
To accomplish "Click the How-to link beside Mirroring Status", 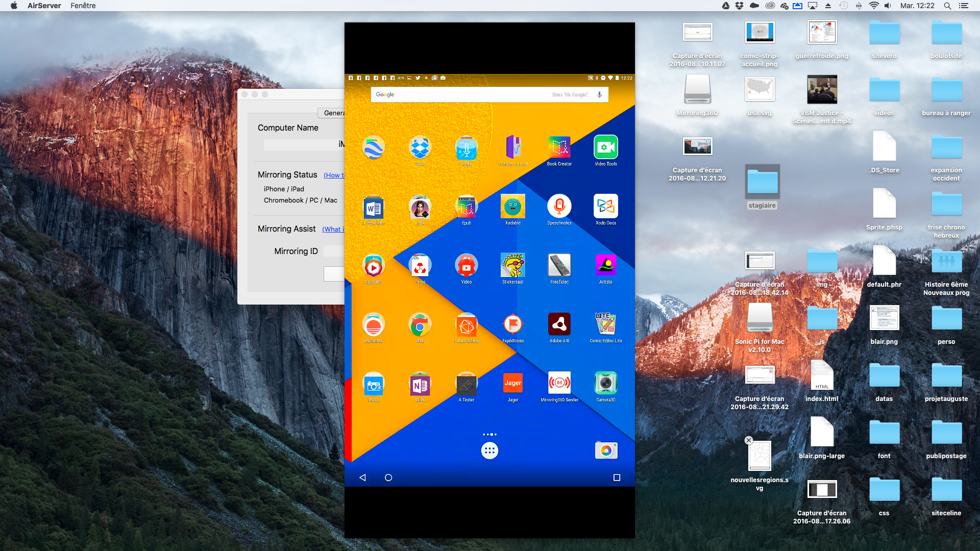I will tap(334, 176).
